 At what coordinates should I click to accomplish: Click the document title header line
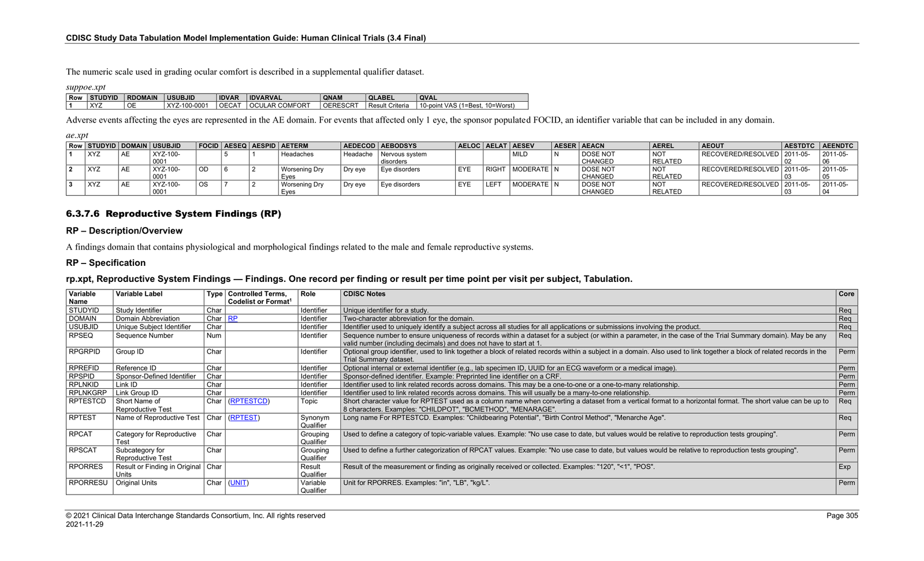tap(246, 38)
